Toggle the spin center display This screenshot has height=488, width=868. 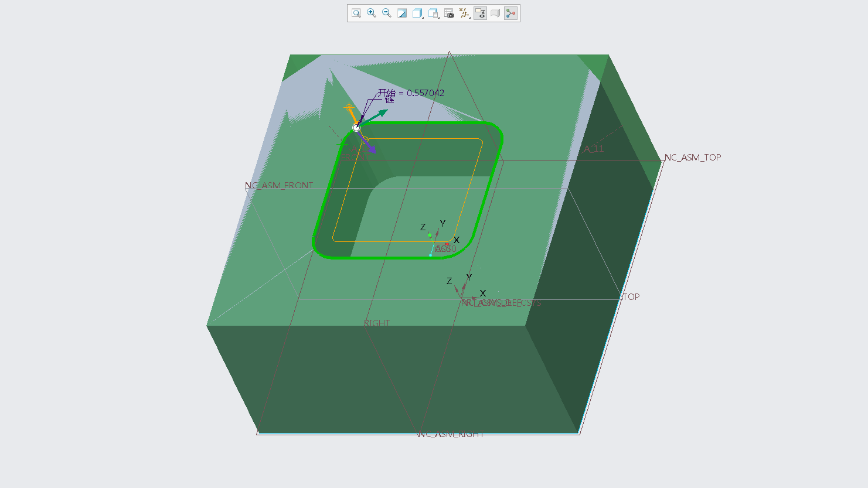511,13
